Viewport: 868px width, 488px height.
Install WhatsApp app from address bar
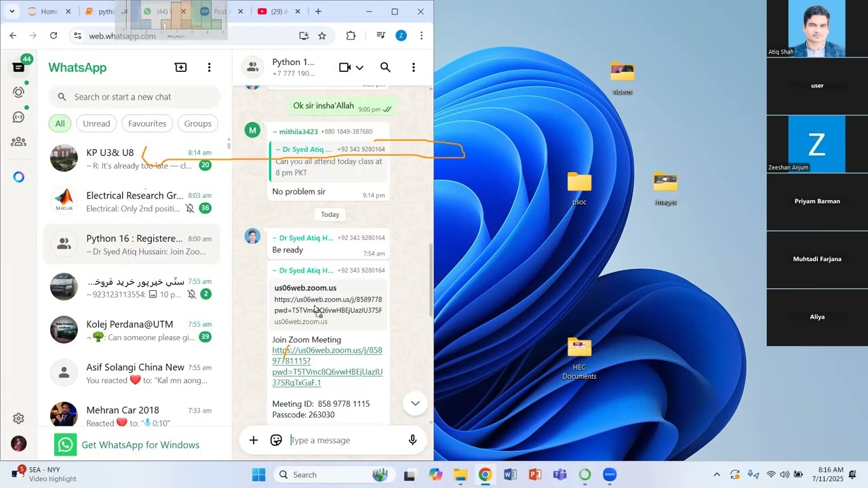point(304,35)
